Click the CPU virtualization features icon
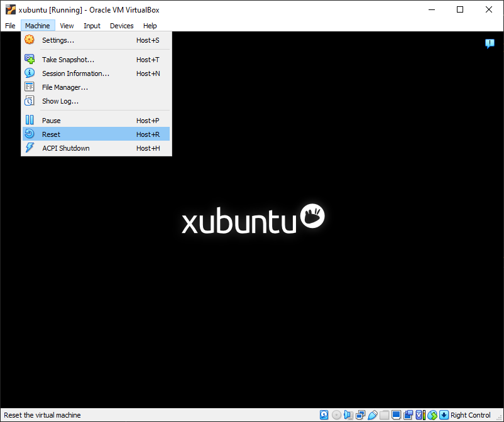 pyautogui.click(x=420, y=415)
